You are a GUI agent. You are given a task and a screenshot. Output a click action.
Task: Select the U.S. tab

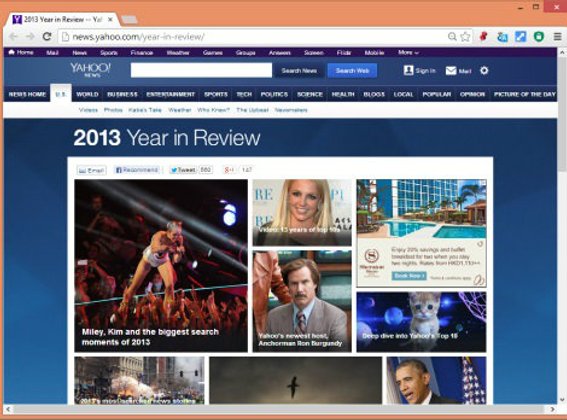click(61, 94)
